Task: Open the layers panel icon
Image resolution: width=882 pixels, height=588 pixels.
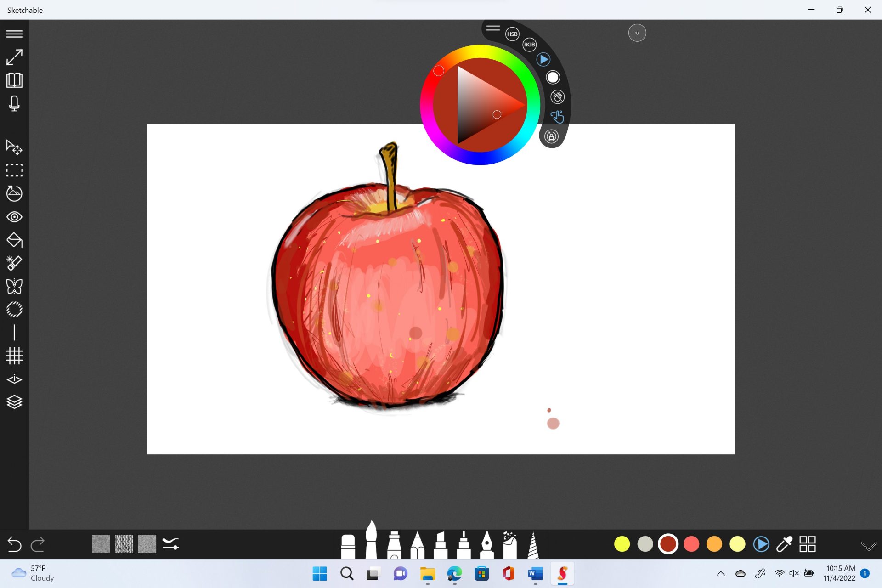Action: pos(14,402)
